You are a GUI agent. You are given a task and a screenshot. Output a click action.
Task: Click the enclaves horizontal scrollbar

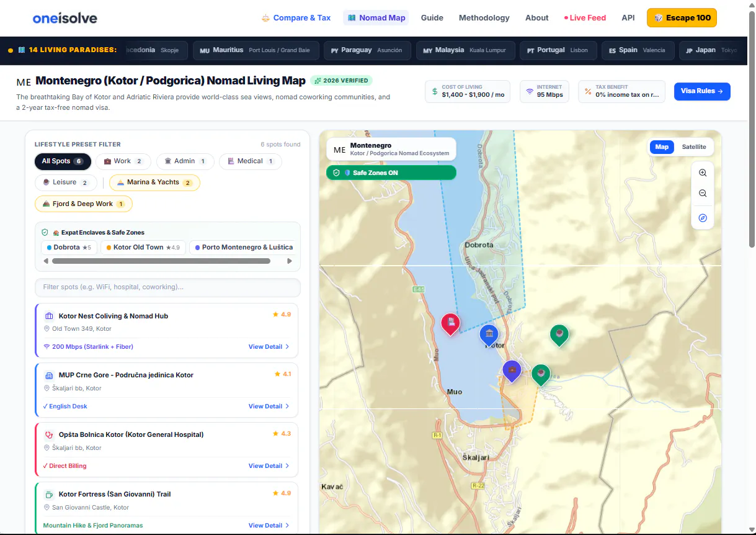161,261
